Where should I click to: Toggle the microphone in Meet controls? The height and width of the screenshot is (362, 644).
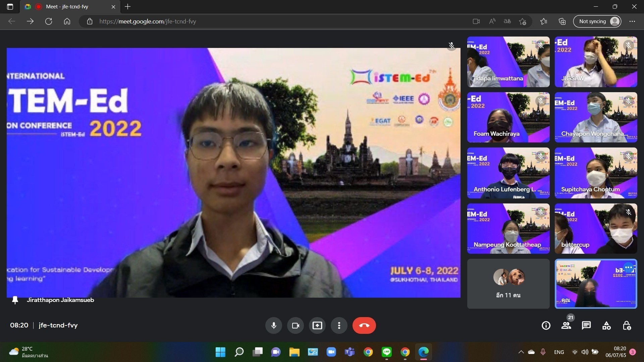[274, 325]
